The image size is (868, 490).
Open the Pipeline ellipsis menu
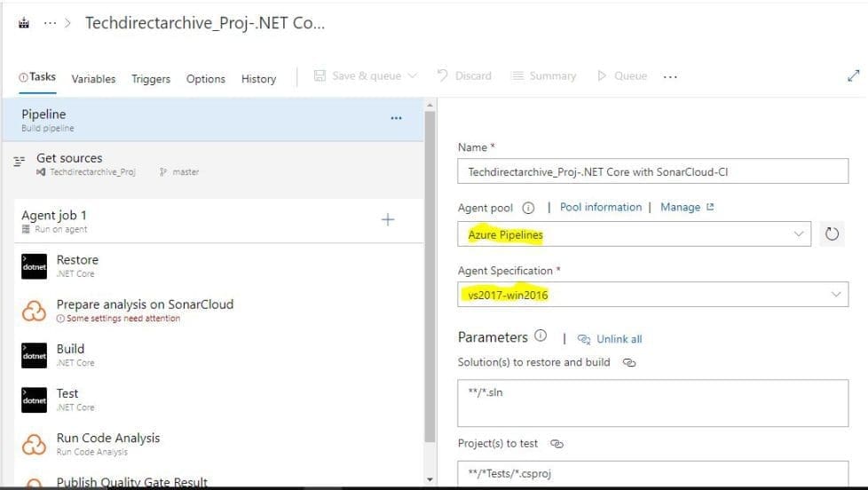tap(396, 118)
